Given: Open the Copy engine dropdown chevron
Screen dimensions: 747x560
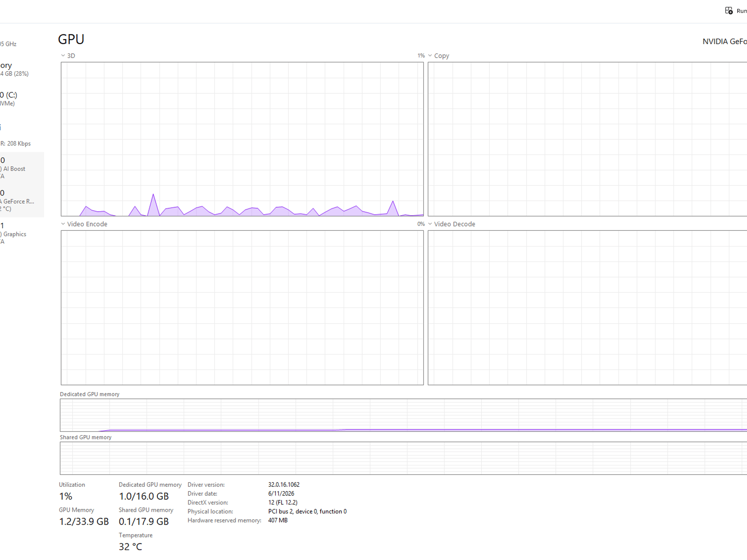Looking at the screenshot, I should tap(430, 55).
